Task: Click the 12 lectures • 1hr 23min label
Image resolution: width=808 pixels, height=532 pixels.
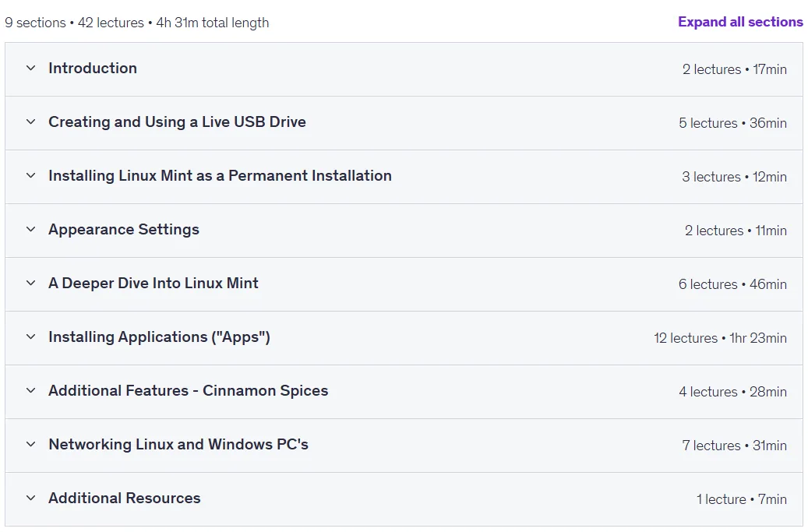Action: [721, 338]
